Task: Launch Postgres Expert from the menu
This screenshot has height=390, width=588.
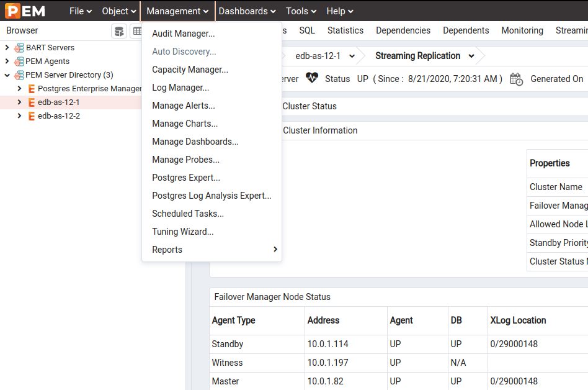Action: point(212,178)
